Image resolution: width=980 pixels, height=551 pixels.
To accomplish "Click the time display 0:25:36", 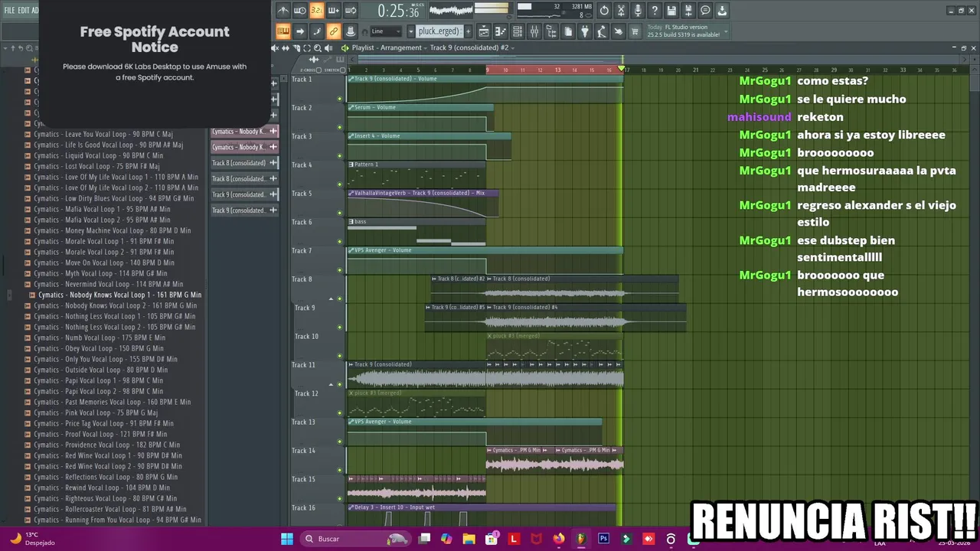I will (x=398, y=11).
